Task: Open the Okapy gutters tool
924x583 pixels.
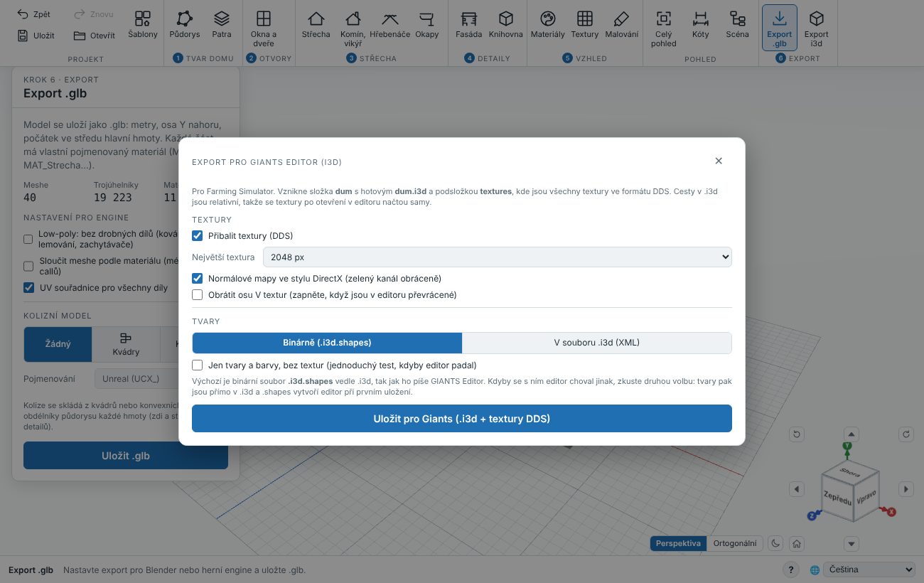Action: tap(427, 24)
